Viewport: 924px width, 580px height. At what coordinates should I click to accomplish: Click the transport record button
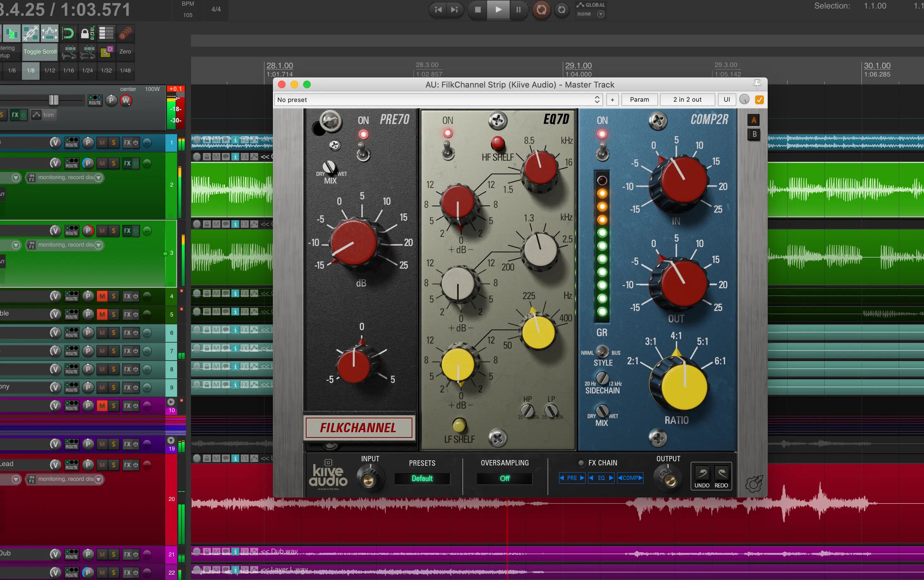click(x=541, y=9)
